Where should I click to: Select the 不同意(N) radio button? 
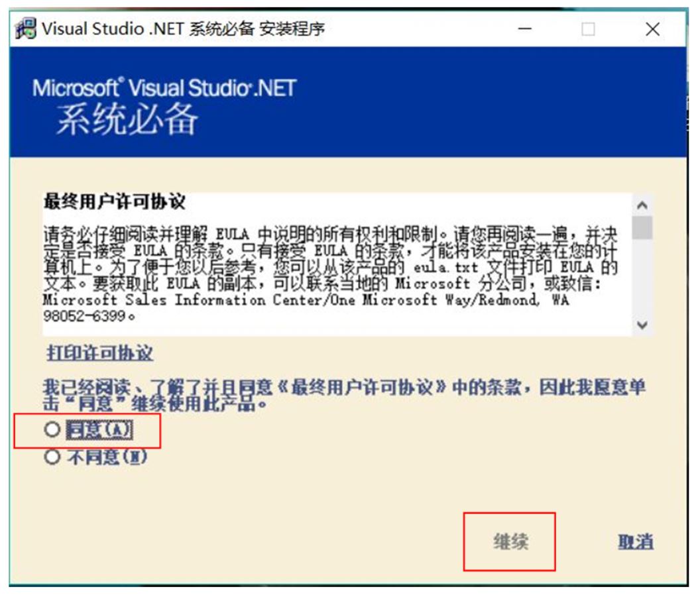52,457
